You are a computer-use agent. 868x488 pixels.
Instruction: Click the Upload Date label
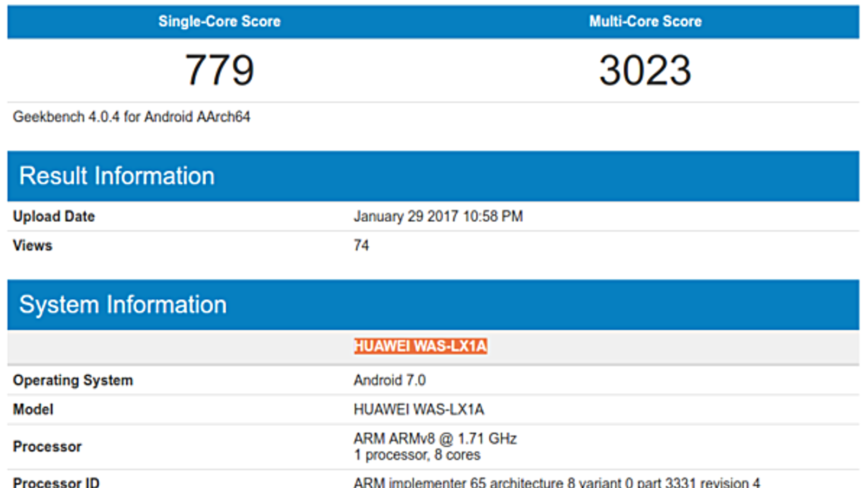(x=54, y=216)
